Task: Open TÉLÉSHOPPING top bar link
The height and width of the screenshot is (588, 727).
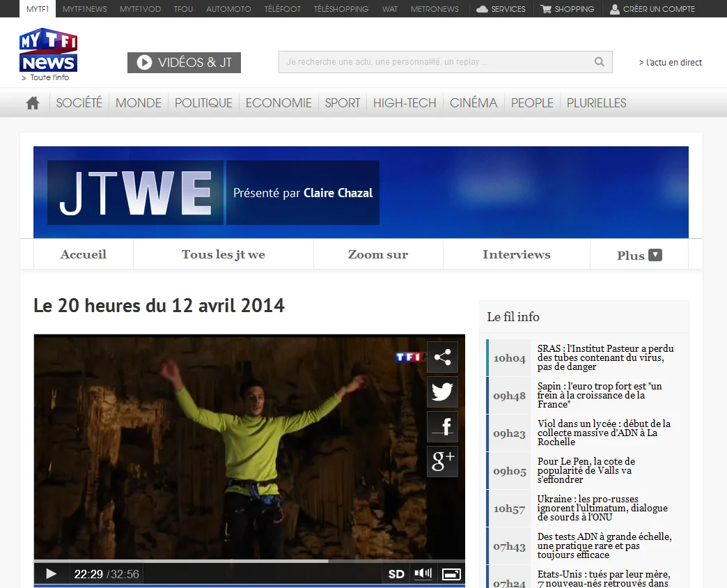Action: coord(341,9)
